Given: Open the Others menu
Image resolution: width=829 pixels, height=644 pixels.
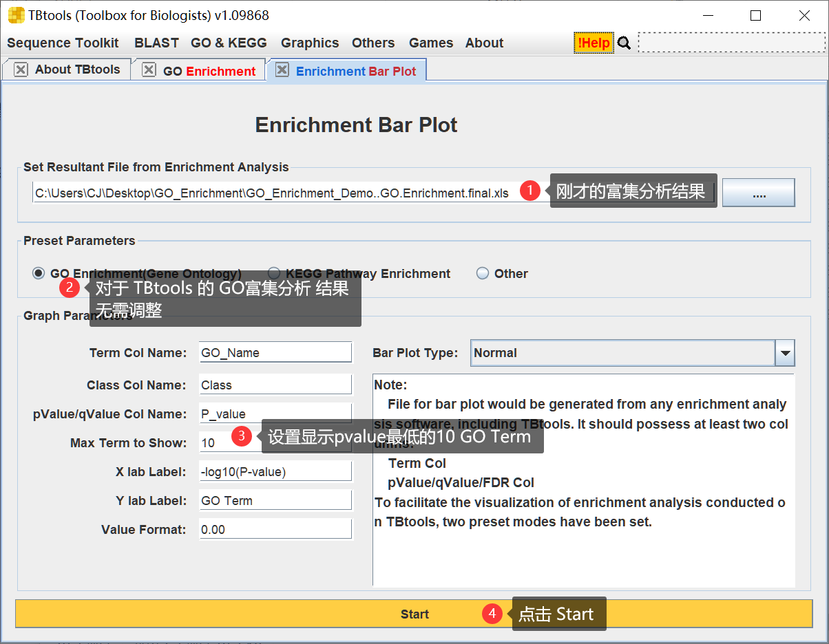Looking at the screenshot, I should pyautogui.click(x=373, y=43).
